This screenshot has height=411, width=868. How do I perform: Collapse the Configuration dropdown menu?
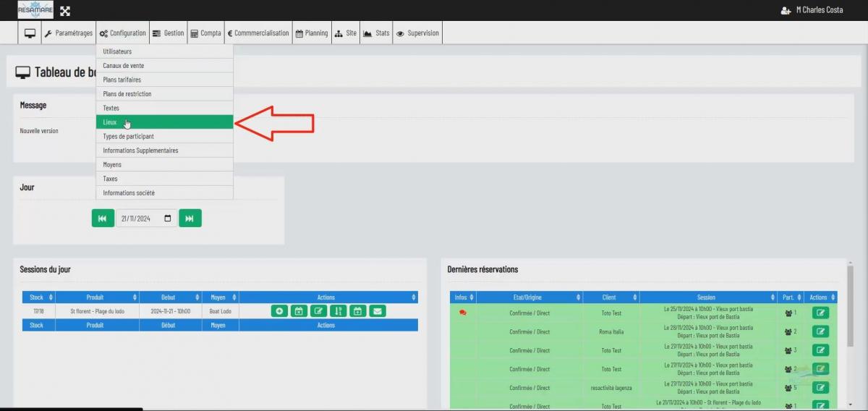pos(123,33)
